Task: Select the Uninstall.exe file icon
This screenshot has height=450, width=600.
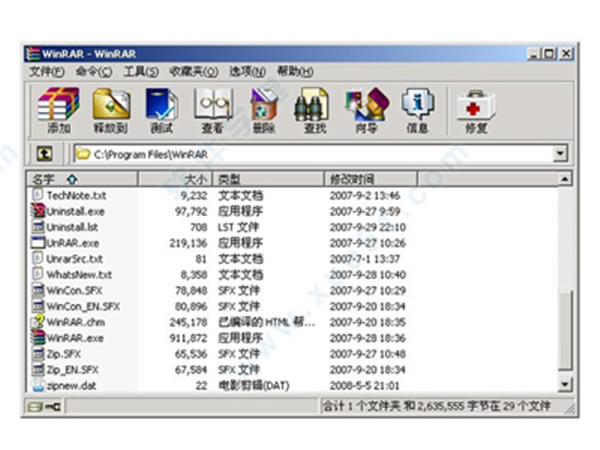Action: click(x=38, y=211)
